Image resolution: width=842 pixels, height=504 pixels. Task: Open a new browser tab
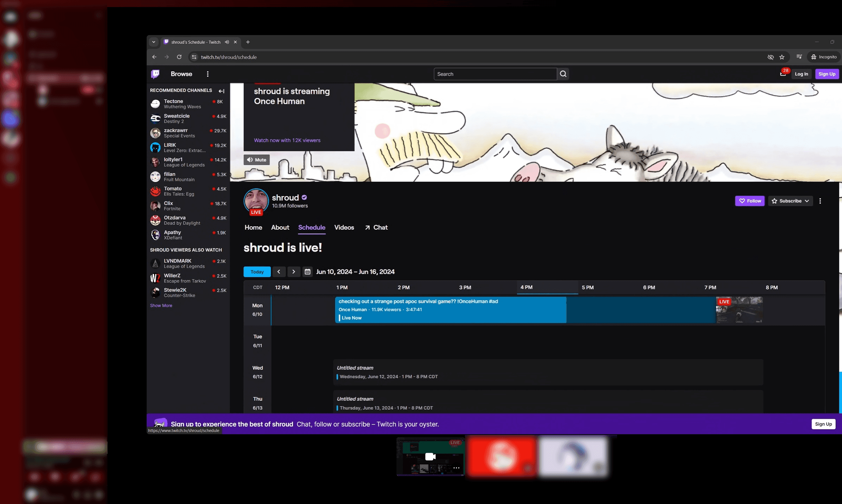click(x=248, y=42)
